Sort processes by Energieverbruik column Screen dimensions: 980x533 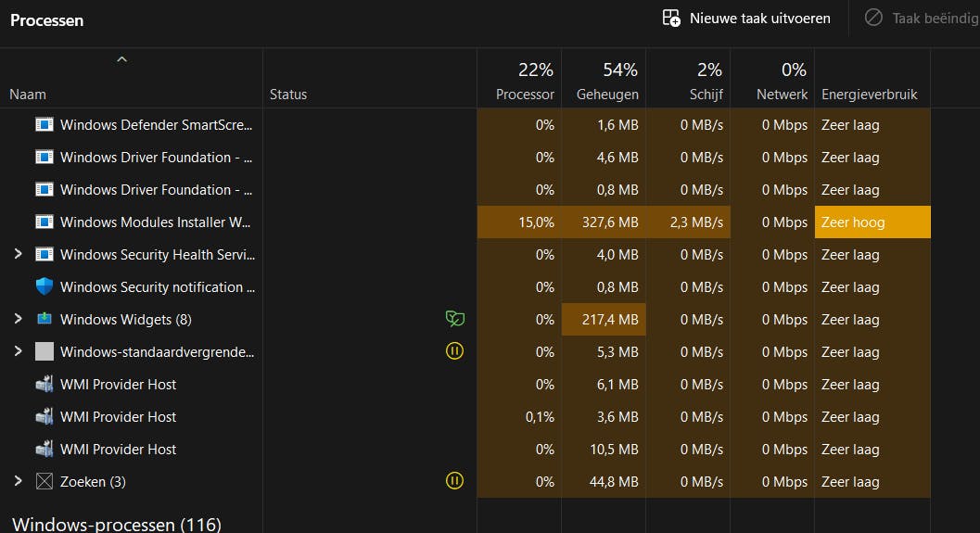869,94
